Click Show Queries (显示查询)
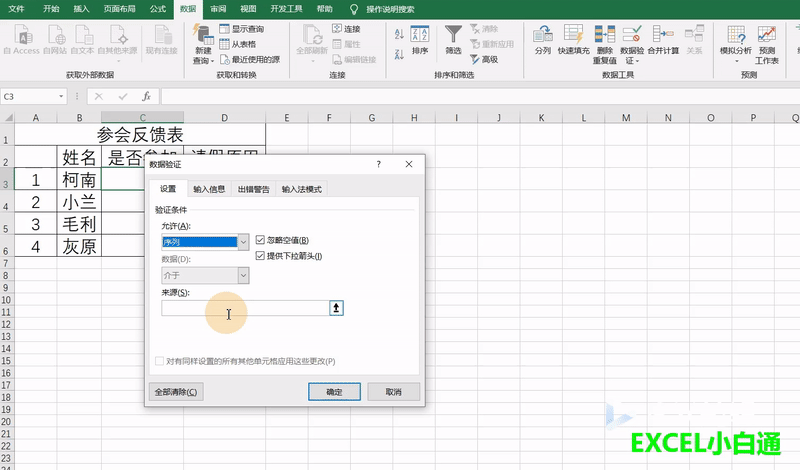Image resolution: width=800 pixels, height=470 pixels. tap(242, 29)
